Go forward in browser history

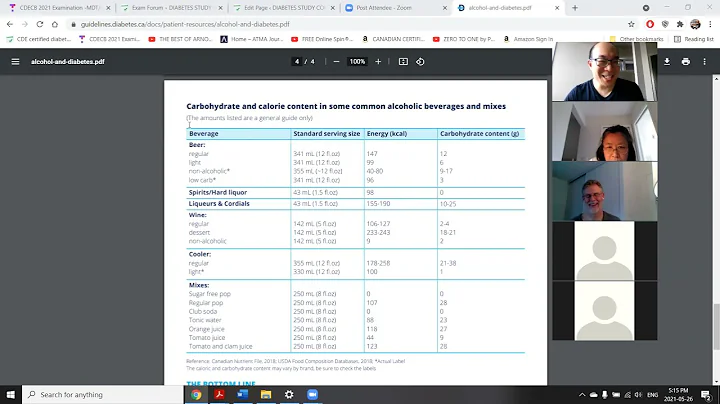[x=25, y=24]
